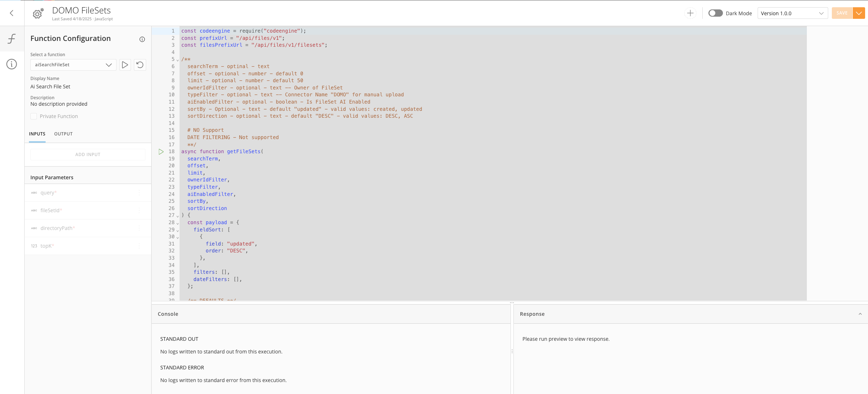The width and height of the screenshot is (868, 394).
Task: Select the function sidebar icon
Action: [x=12, y=38]
